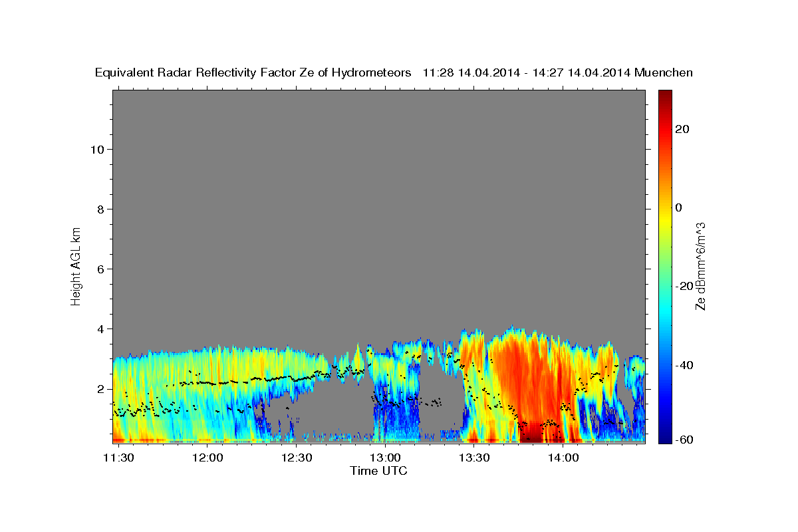The image size is (798, 532).
Task: Click the station name 'Muenchen' in the title
Action: click(x=664, y=73)
